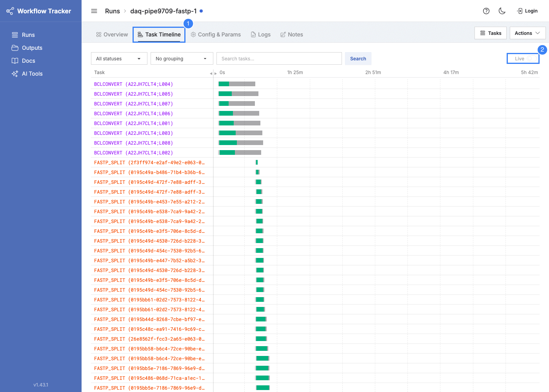Click the Login button
Screen dimensions: 549x392
pyautogui.click(x=527, y=11)
